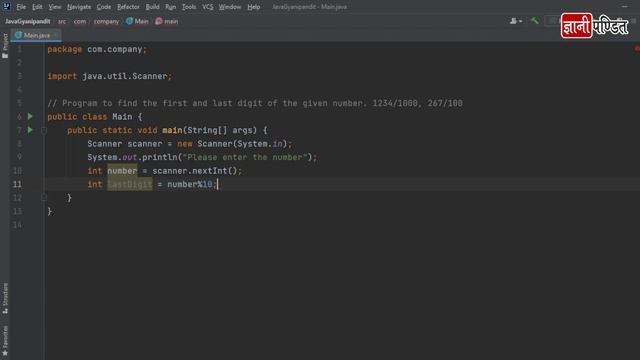This screenshot has height=360, width=640.
Task: Click 'scanner.nextInt()' call
Action: click(x=195, y=171)
